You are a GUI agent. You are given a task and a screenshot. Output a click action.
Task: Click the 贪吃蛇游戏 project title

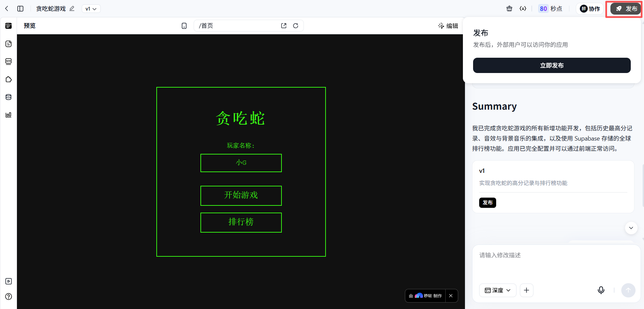point(51,8)
